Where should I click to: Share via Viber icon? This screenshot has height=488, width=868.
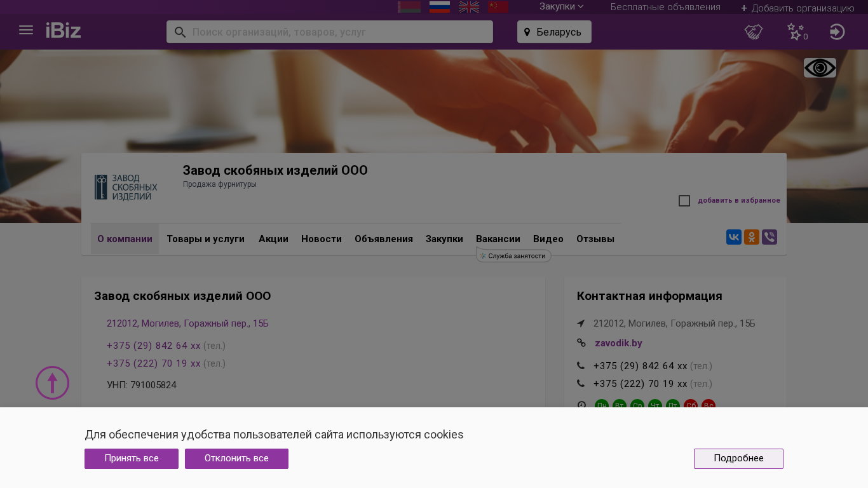pyautogui.click(x=770, y=238)
